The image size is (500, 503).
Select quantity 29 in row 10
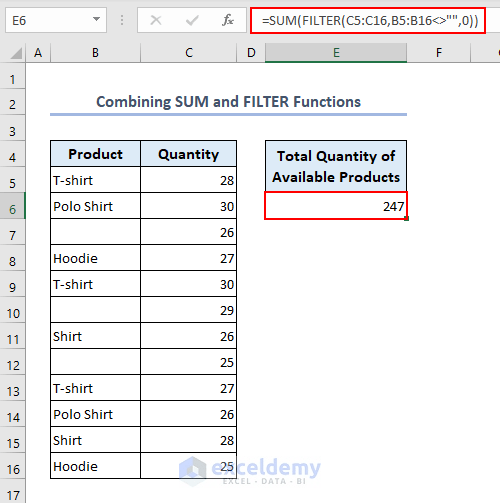[189, 310]
